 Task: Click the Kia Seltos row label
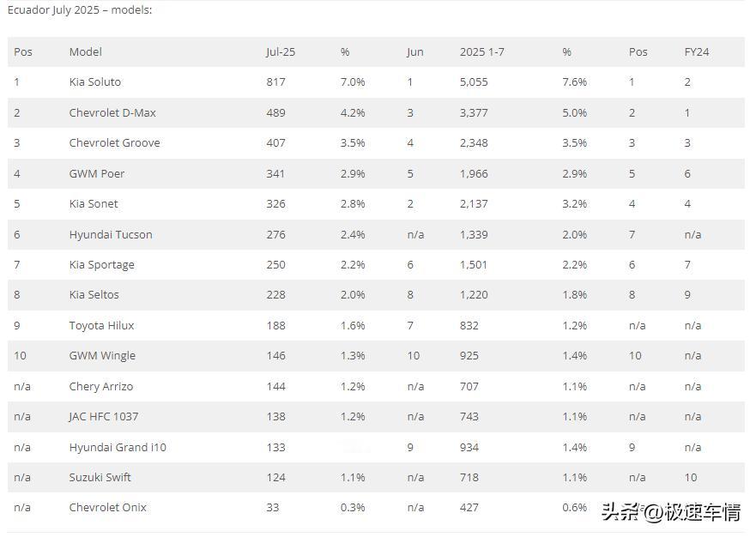(94, 294)
